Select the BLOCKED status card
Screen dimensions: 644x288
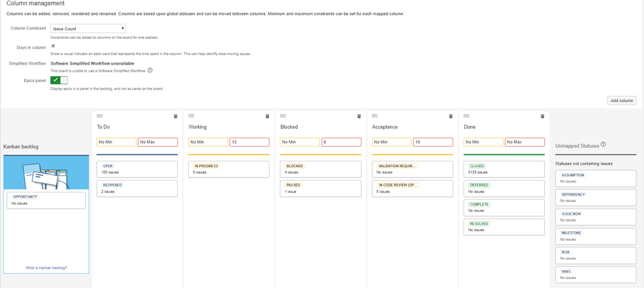(x=321, y=169)
